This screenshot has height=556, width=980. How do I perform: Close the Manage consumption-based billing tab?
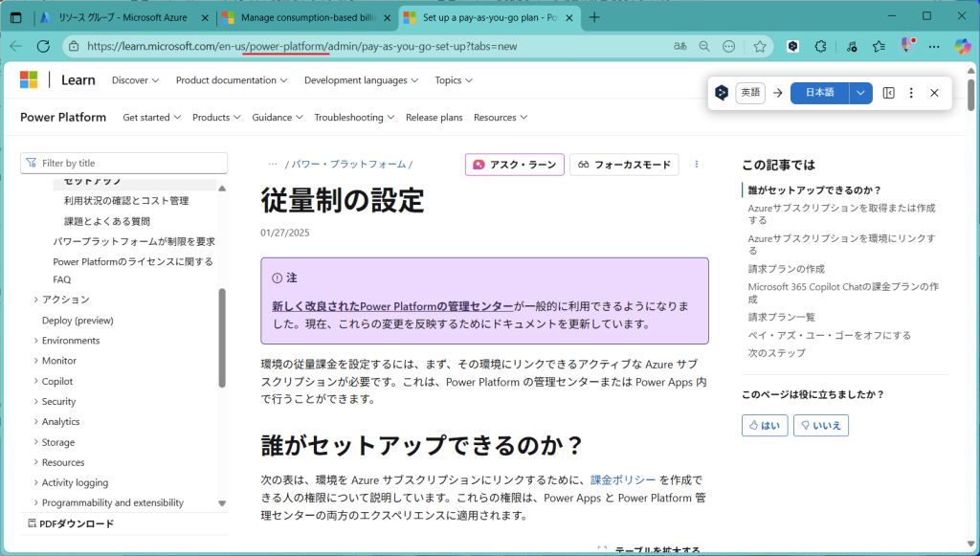388,18
